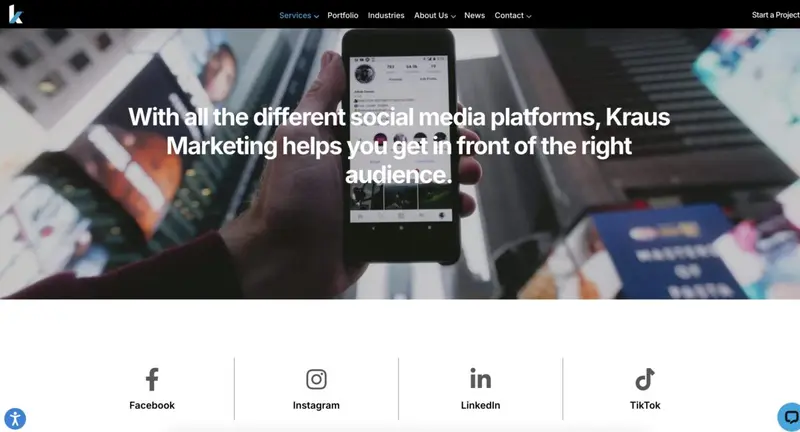This screenshot has width=800, height=432.
Task: Open the Industries menu item
Action: tap(386, 15)
